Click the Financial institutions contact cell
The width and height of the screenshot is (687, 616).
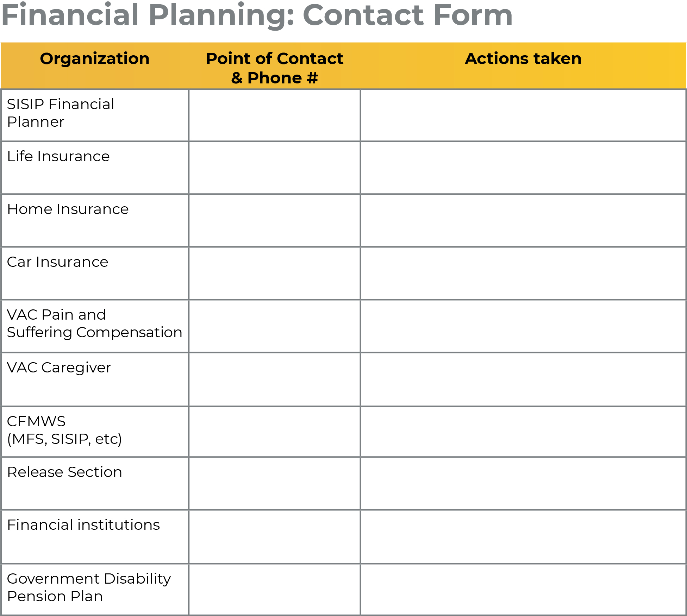pyautogui.click(x=274, y=537)
